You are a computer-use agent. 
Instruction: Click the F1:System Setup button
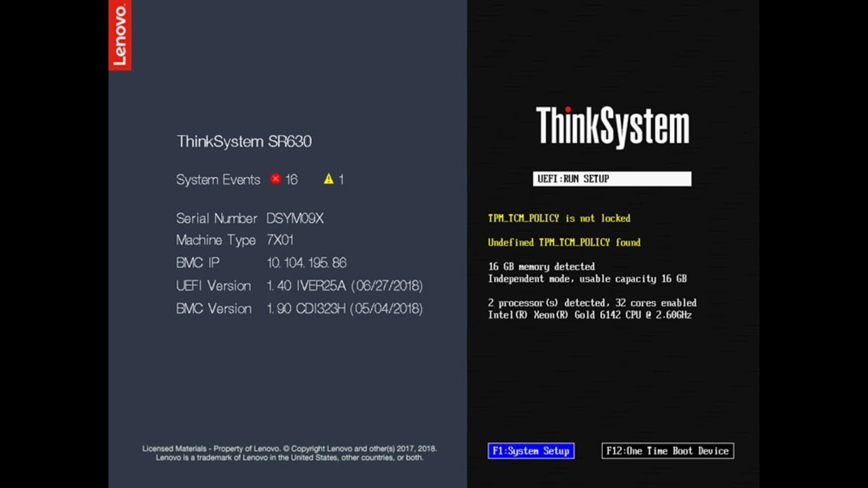click(x=531, y=451)
